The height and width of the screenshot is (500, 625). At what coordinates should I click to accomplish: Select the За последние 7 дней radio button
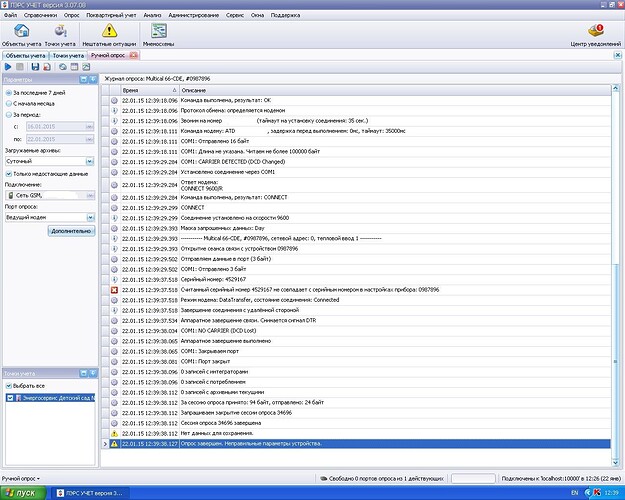point(9,93)
